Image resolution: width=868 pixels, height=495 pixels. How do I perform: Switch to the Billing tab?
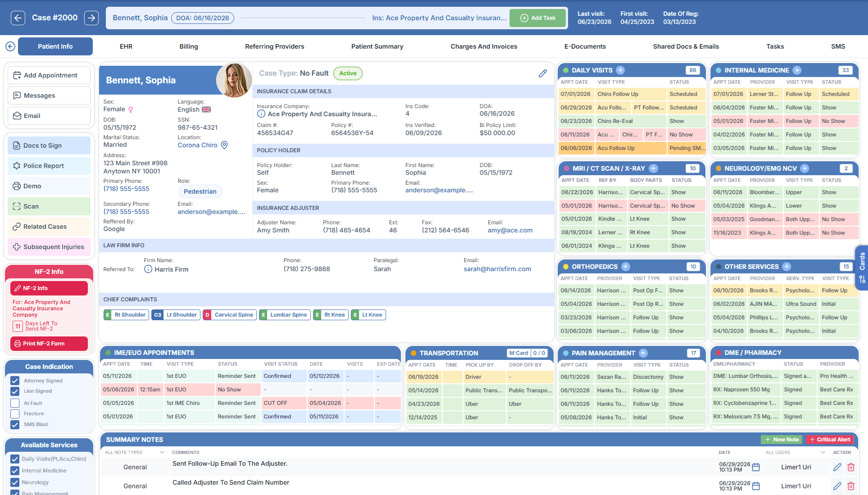[x=189, y=46]
